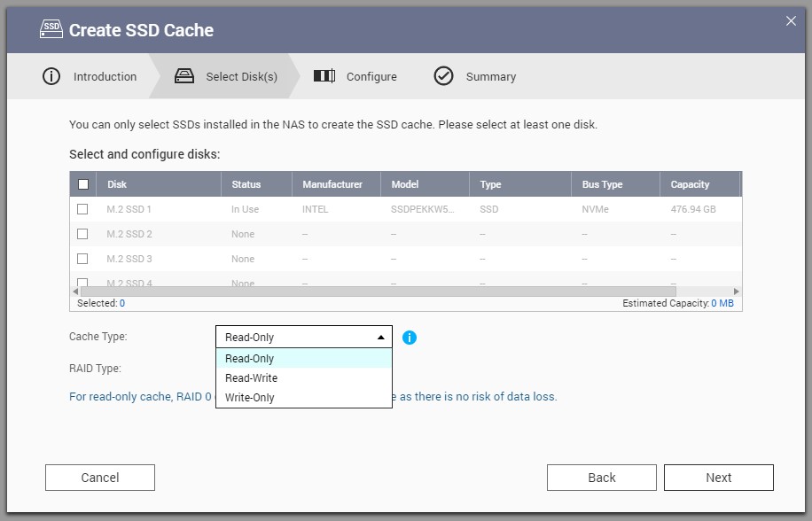The height and width of the screenshot is (521, 812).
Task: Pick Read-Only in the dropdown list
Action: (x=250, y=359)
